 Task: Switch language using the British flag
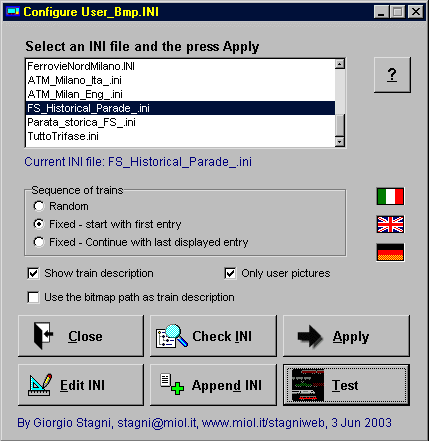[390, 224]
